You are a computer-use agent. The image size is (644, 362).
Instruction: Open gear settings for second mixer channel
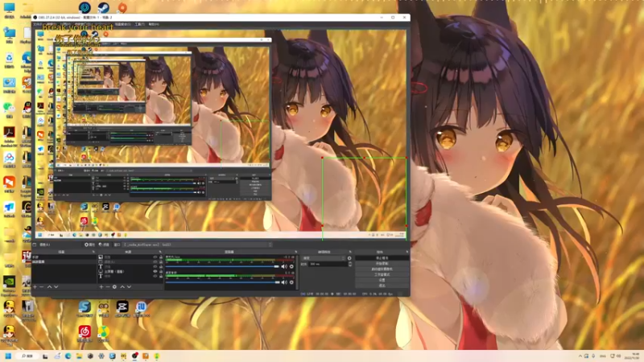point(291,282)
